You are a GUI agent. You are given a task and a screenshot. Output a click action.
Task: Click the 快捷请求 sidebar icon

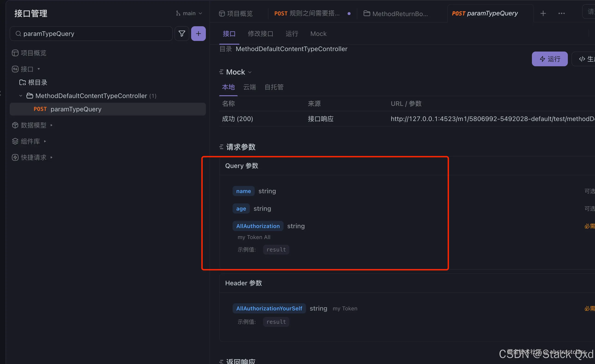(15, 157)
